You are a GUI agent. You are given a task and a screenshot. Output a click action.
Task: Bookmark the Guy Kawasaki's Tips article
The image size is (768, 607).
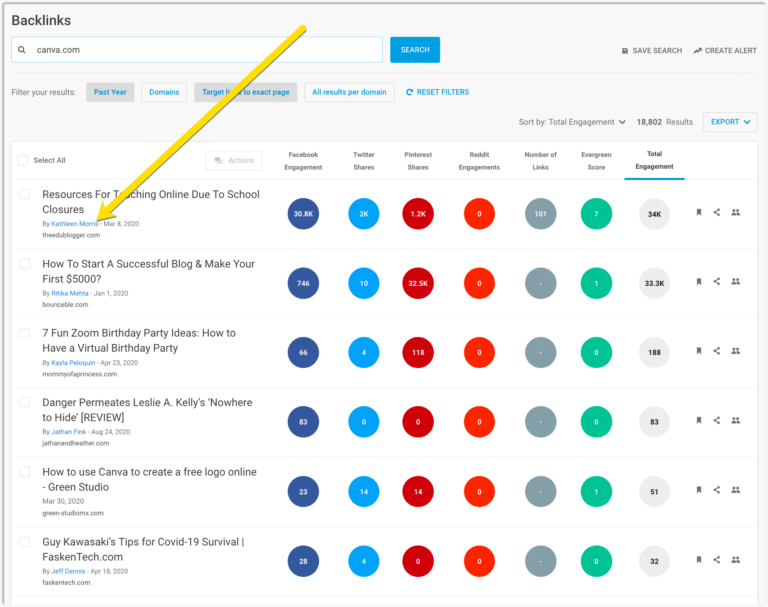point(699,559)
